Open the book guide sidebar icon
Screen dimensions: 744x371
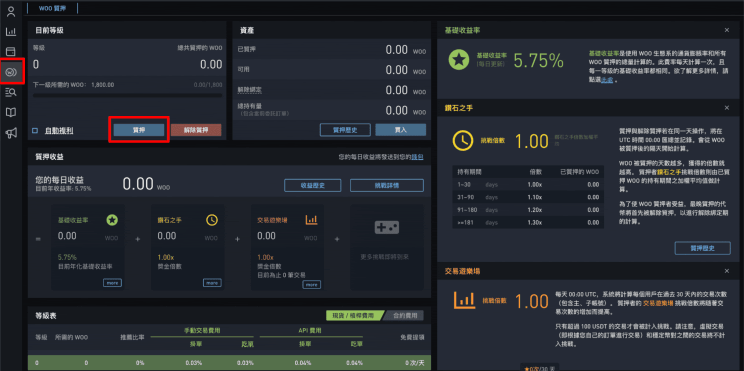(10, 112)
